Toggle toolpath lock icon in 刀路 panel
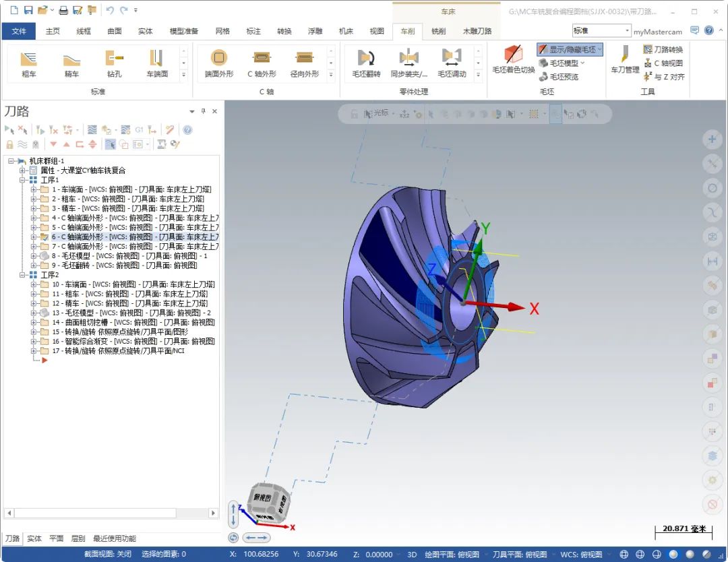Screen dimensions: 728x562 pos(9,144)
